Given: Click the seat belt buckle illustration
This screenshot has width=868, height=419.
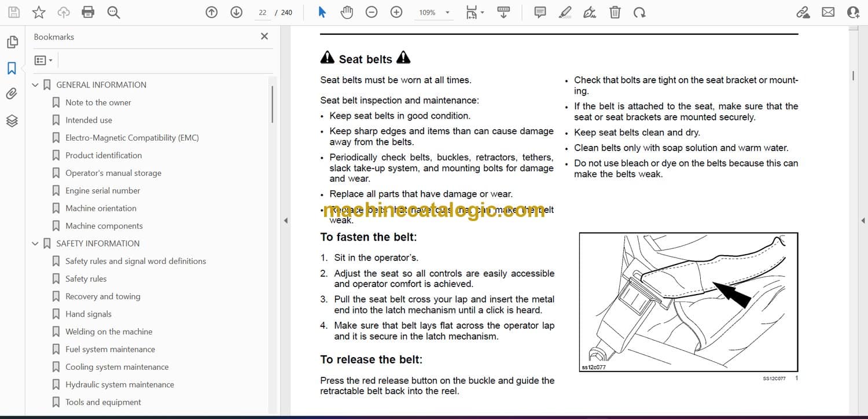Looking at the screenshot, I should (689, 302).
